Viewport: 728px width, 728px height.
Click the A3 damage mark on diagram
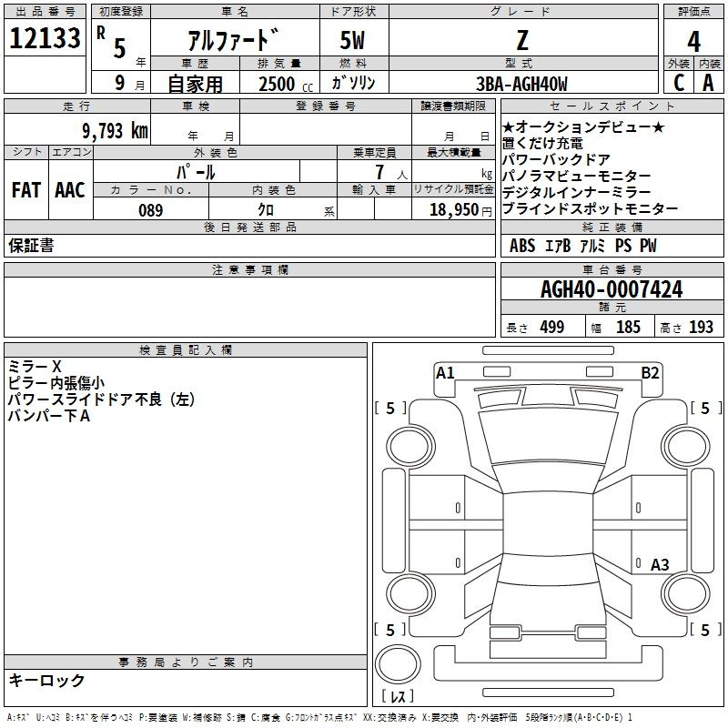point(660,564)
